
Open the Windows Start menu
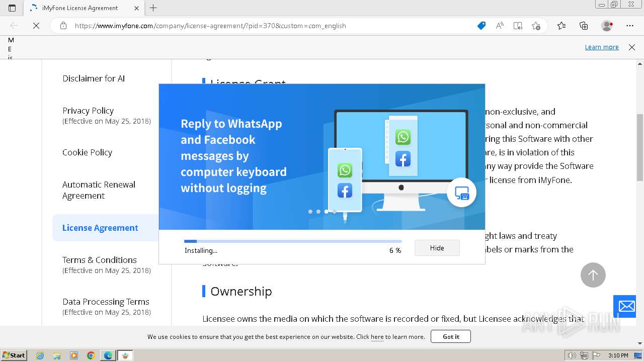(14, 355)
